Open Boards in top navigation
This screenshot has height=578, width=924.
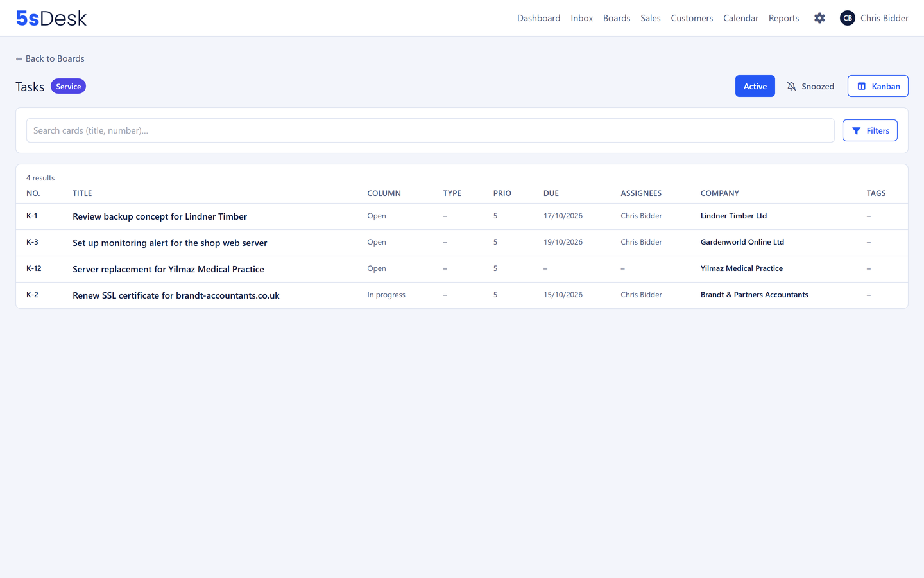click(x=617, y=18)
